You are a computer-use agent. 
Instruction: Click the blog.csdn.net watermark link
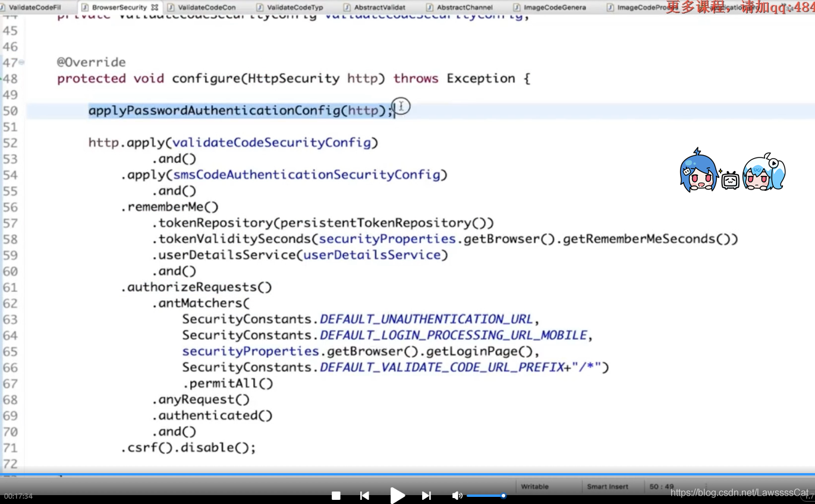(x=739, y=493)
